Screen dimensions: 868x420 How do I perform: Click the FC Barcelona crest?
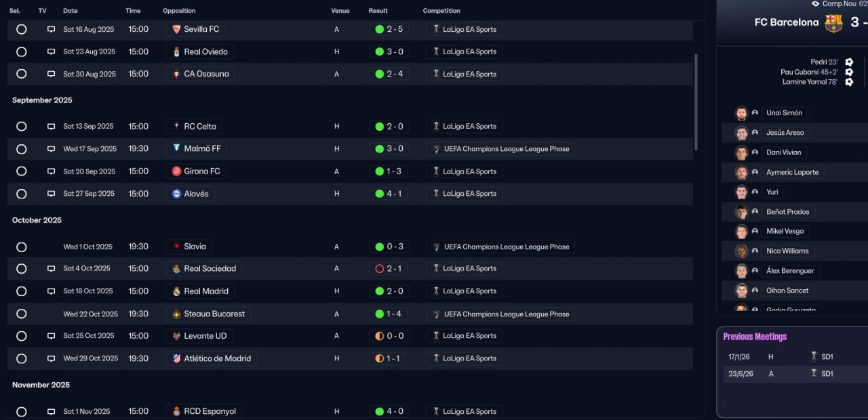point(833,23)
